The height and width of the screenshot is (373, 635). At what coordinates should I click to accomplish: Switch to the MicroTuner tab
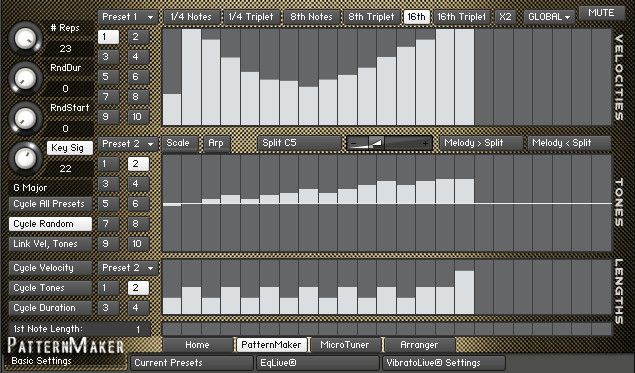345,345
